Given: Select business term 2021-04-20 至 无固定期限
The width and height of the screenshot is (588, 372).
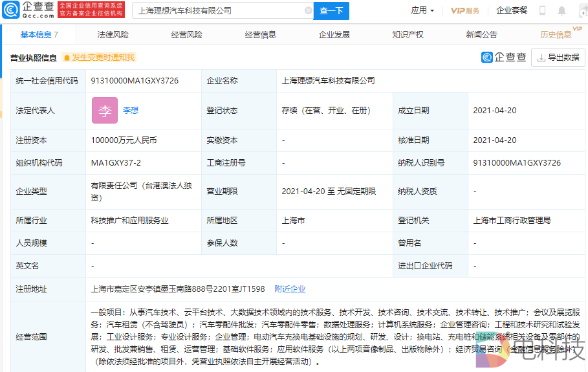Looking at the screenshot, I should [x=329, y=191].
